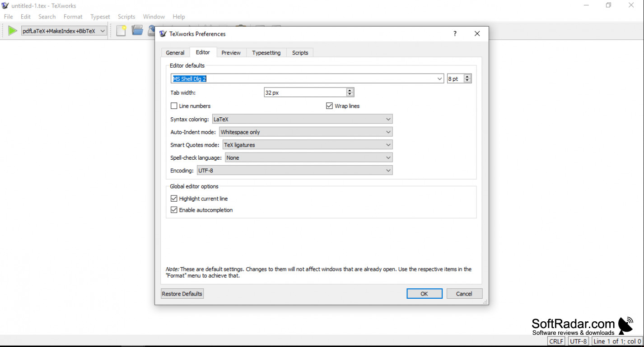The width and height of the screenshot is (644, 347).
Task: Uncheck the Wrap lines checkbox
Action: coord(329,106)
